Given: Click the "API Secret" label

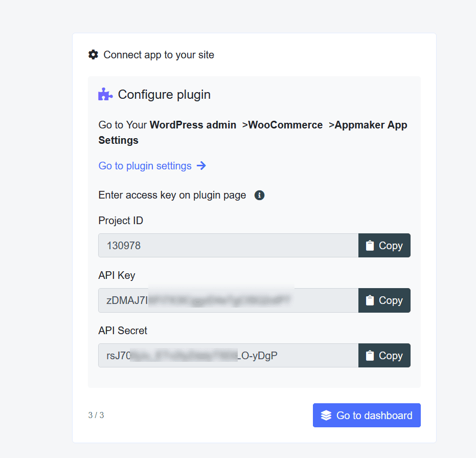Looking at the screenshot, I should point(123,331).
